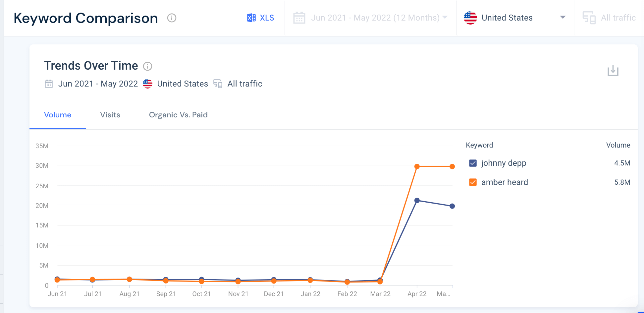This screenshot has width=644, height=313.
Task: Click the United States flag icon
Action: (470, 18)
